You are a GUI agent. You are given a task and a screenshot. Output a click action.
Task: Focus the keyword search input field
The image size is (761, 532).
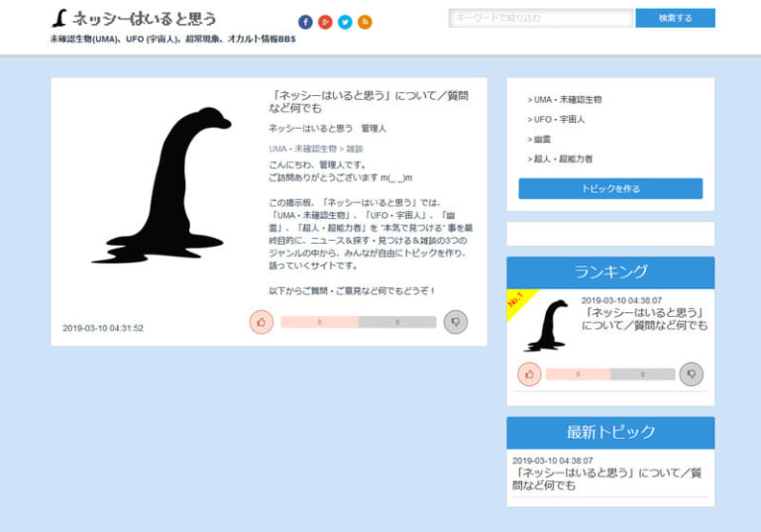click(x=541, y=18)
